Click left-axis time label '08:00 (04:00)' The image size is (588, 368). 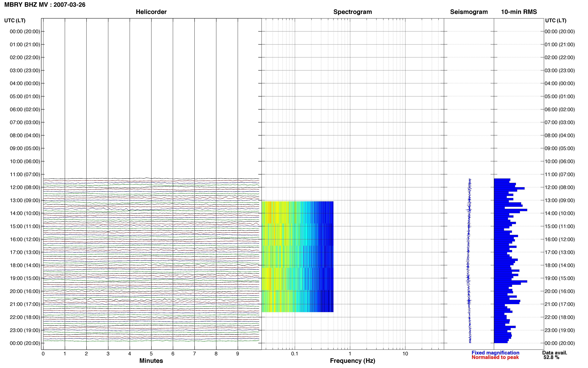point(25,135)
